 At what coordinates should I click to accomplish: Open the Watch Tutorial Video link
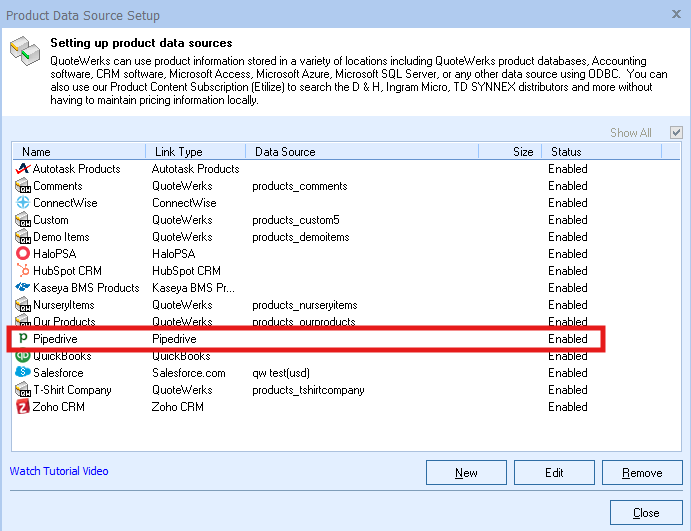pos(59,471)
